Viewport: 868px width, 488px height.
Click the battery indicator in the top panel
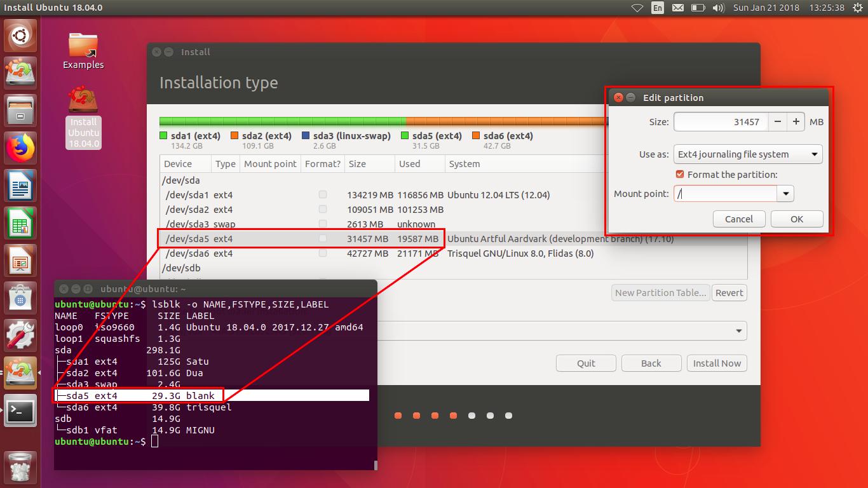pyautogui.click(x=698, y=8)
